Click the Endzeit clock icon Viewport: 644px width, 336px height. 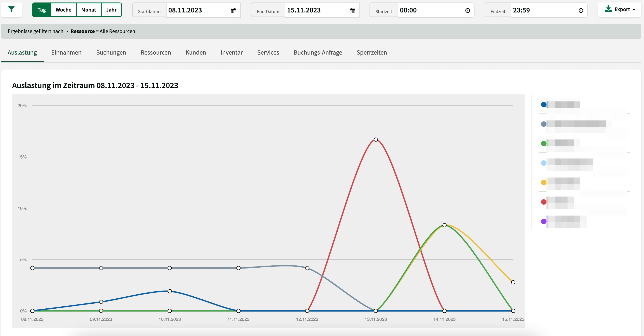[581, 10]
